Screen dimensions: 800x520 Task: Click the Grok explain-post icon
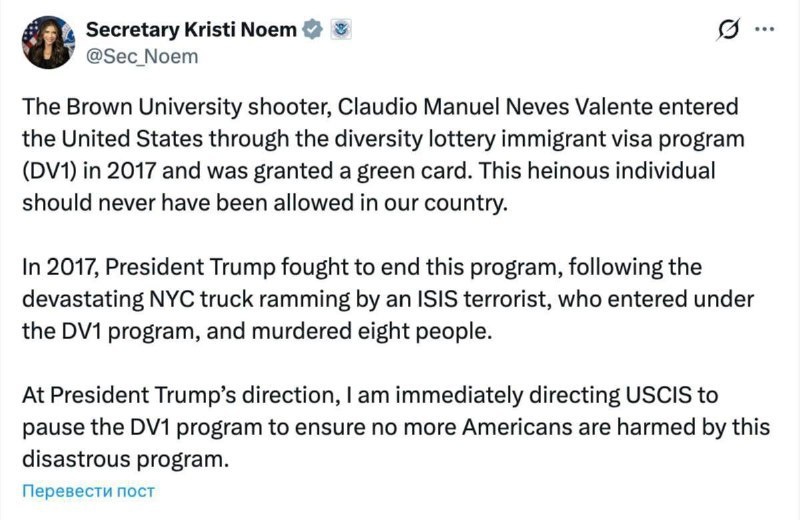point(730,30)
